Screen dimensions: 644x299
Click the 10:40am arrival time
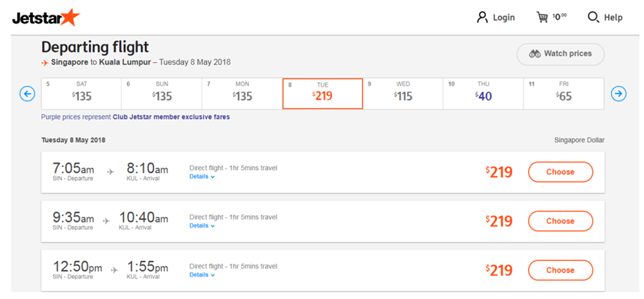[x=144, y=218]
